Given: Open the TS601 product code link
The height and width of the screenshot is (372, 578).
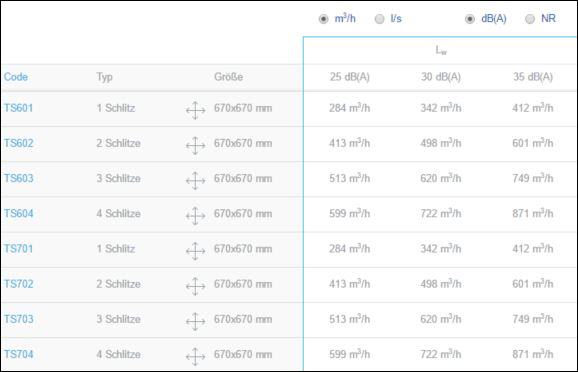Looking at the screenshot, I should (18, 108).
